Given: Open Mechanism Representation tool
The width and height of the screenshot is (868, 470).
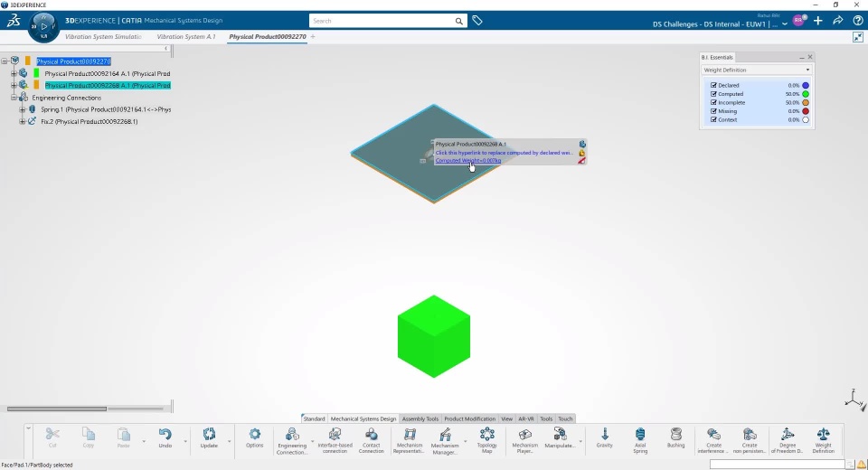Looking at the screenshot, I should pos(409,441).
